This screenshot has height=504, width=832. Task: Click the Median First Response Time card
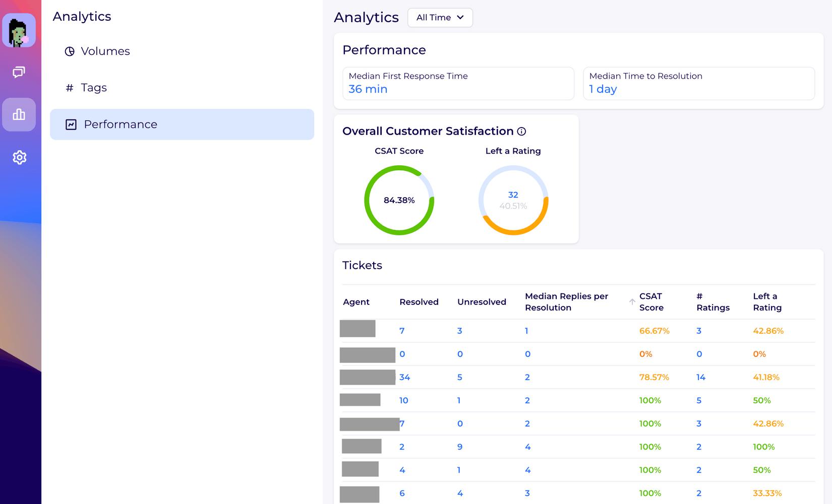[x=458, y=84]
